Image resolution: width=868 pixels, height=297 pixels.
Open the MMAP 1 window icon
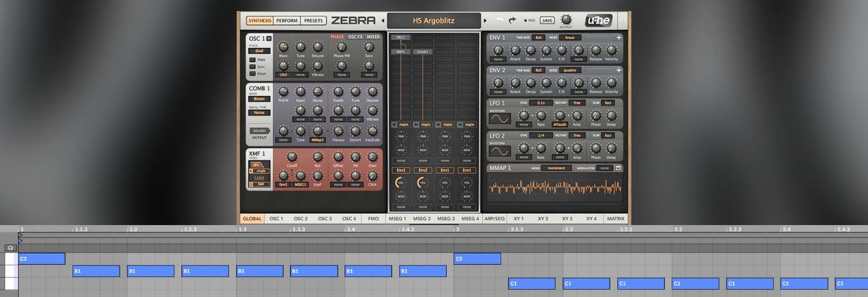click(x=618, y=168)
